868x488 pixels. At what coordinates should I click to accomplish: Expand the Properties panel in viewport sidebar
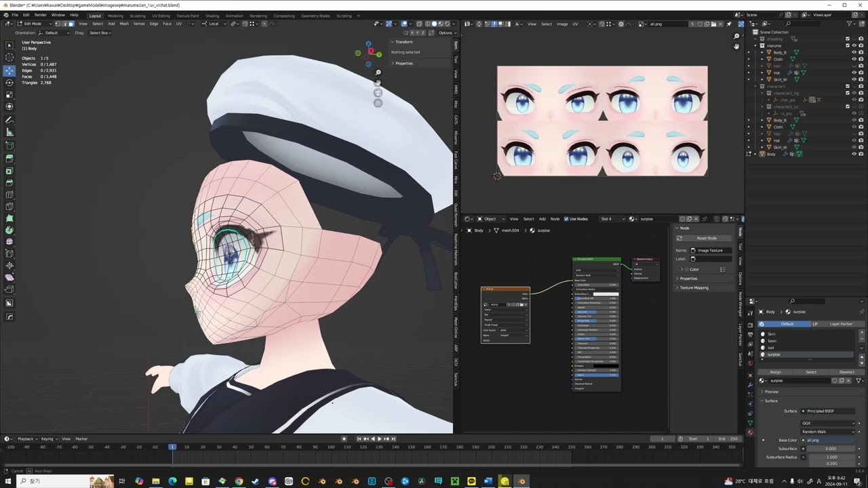[x=404, y=63]
